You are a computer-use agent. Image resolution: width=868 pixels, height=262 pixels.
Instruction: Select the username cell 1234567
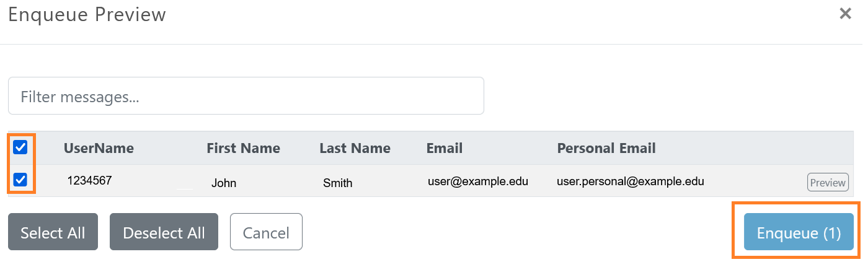[89, 181]
